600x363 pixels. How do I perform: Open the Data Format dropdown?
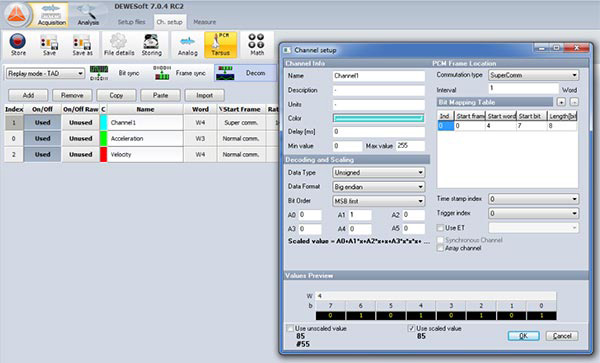378,187
